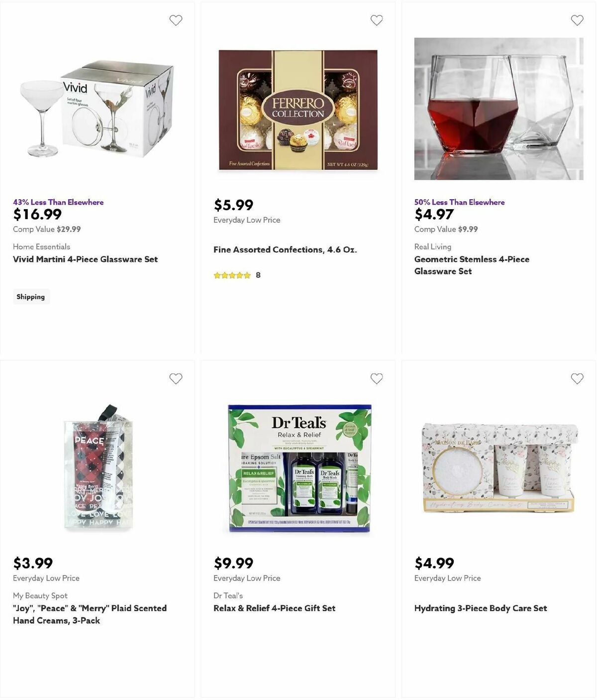Open the 5-star rating for Fine Assorted Confections
The height and width of the screenshot is (700, 597).
pyautogui.click(x=232, y=275)
